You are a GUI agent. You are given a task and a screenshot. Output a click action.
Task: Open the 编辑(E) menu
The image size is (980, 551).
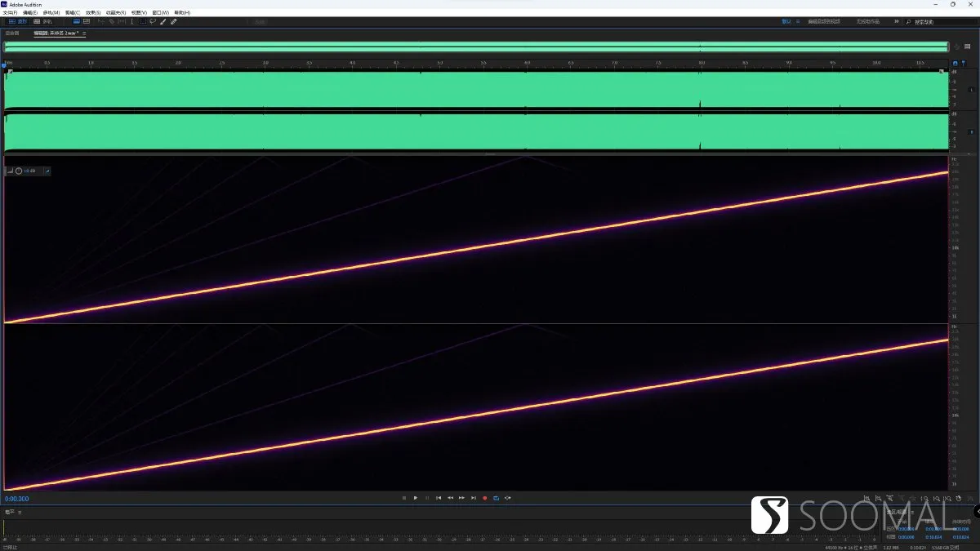(x=30, y=13)
